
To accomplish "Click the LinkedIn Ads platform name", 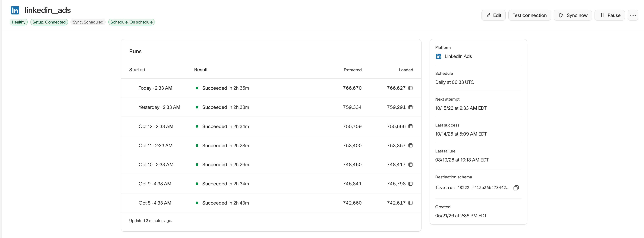I will (458, 56).
